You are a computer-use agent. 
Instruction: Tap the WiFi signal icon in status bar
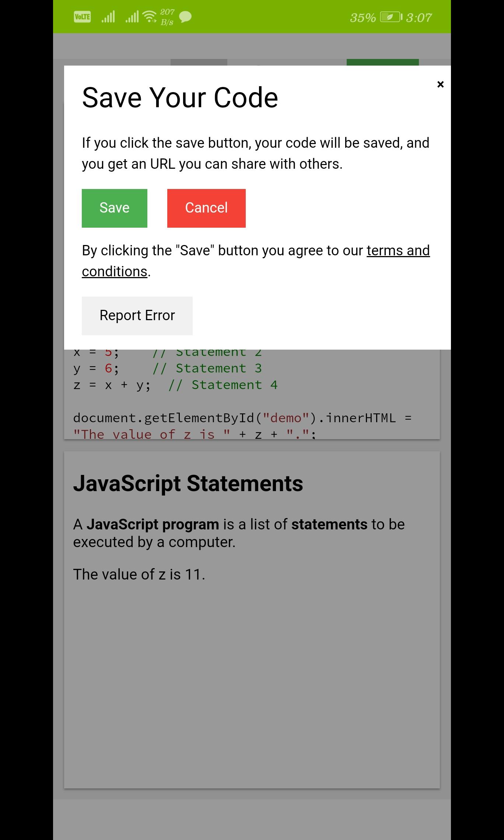coord(149,16)
